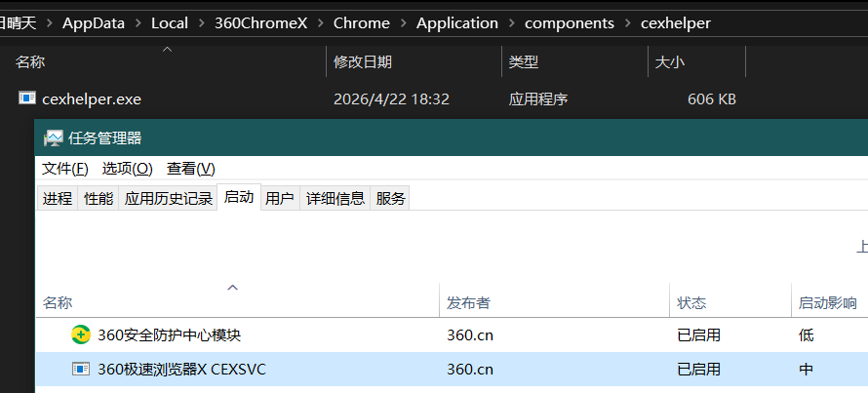Viewport: 868px width, 393px height.
Task: Click the cexhelper.exe file icon
Action: click(x=27, y=98)
